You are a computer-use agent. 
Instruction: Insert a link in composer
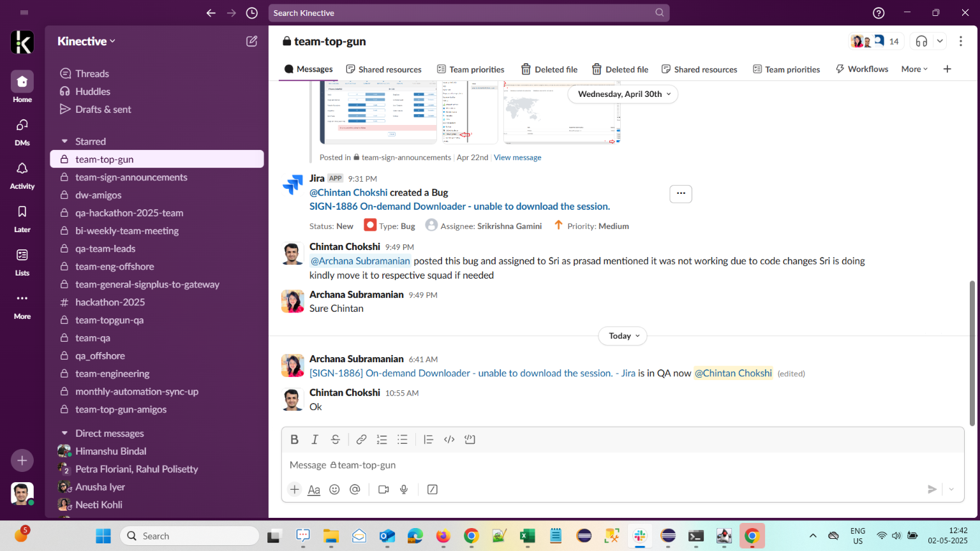click(361, 439)
